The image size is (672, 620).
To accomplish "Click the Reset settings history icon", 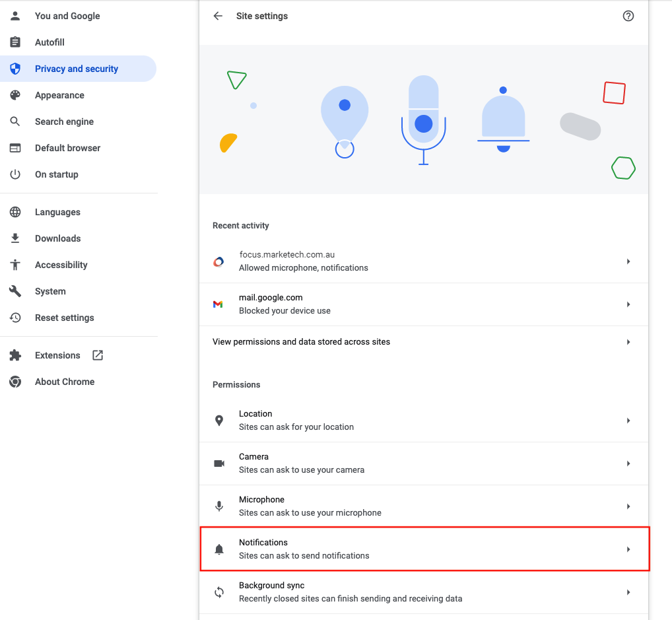I will point(15,318).
